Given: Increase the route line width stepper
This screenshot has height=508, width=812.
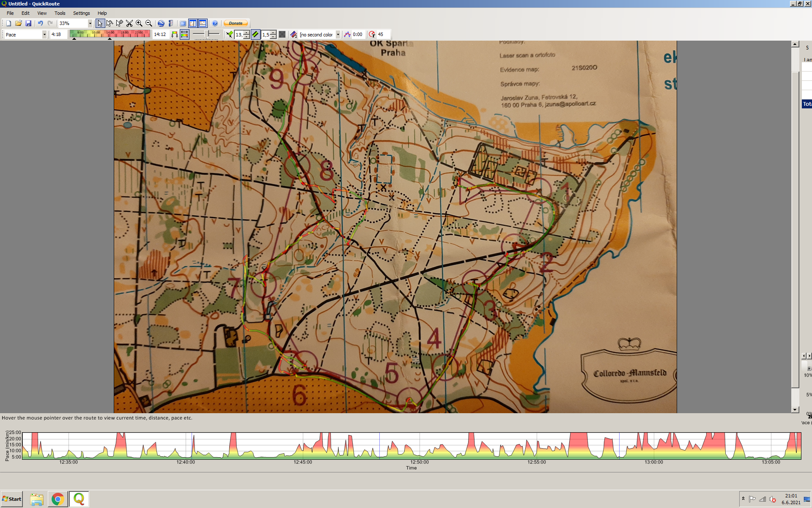Looking at the screenshot, I should 247,33.
